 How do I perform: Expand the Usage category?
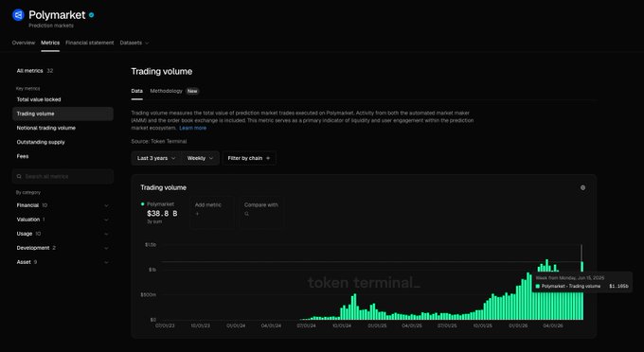pyautogui.click(x=63, y=234)
